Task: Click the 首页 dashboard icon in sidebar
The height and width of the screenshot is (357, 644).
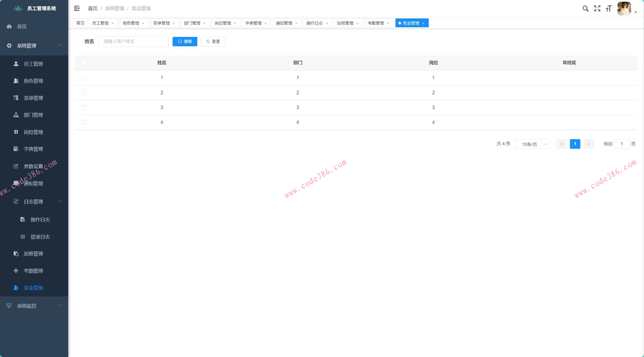Action: 9,27
